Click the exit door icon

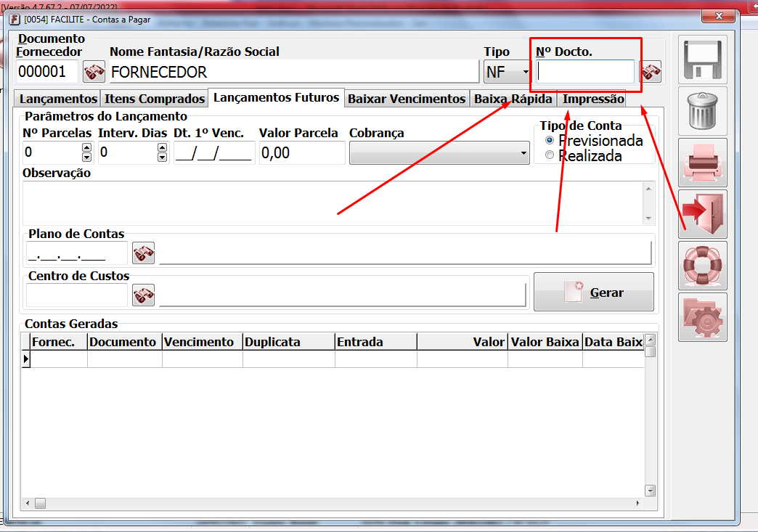point(702,214)
